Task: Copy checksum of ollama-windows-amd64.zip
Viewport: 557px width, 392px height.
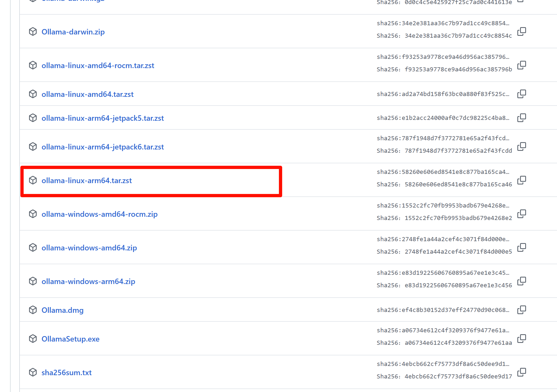Action: pyautogui.click(x=521, y=247)
